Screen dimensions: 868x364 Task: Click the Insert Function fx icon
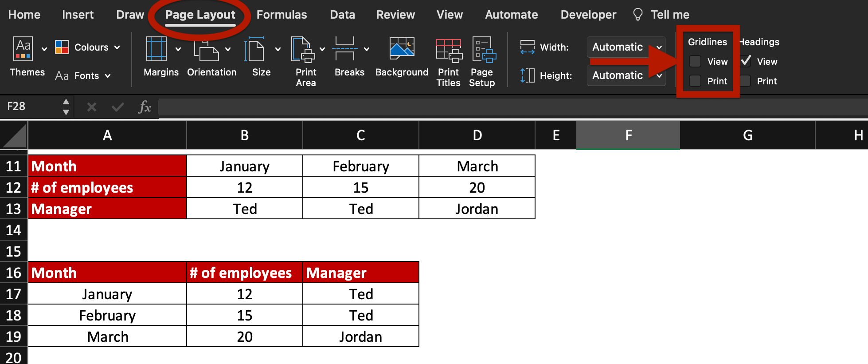pos(145,107)
